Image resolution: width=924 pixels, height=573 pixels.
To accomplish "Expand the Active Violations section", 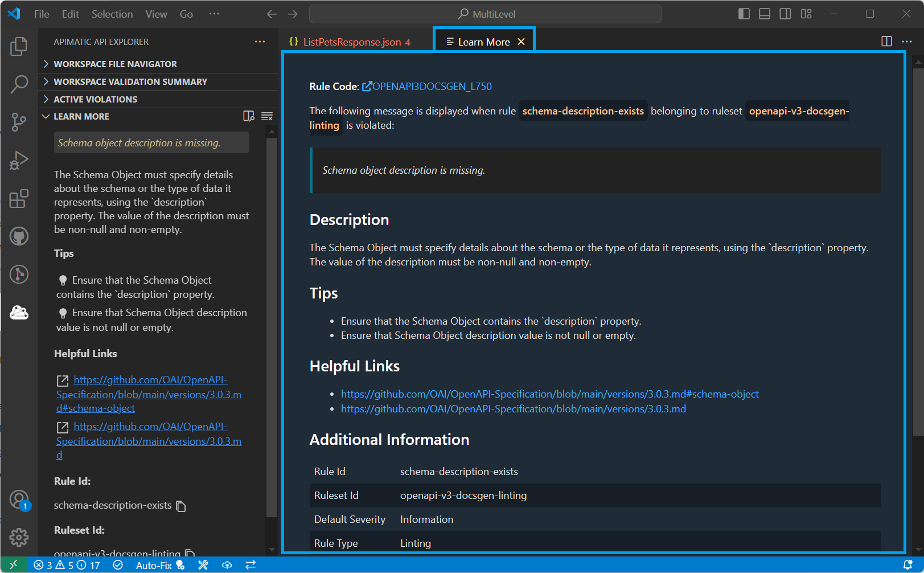I will (158, 99).
